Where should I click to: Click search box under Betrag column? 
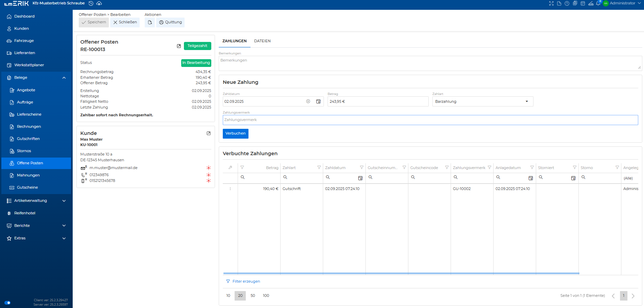(259, 177)
